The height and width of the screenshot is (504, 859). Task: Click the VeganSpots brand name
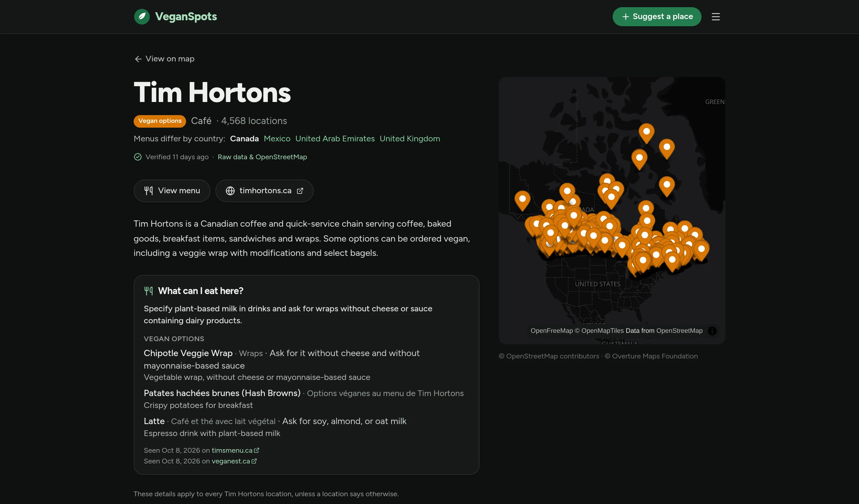[186, 16]
